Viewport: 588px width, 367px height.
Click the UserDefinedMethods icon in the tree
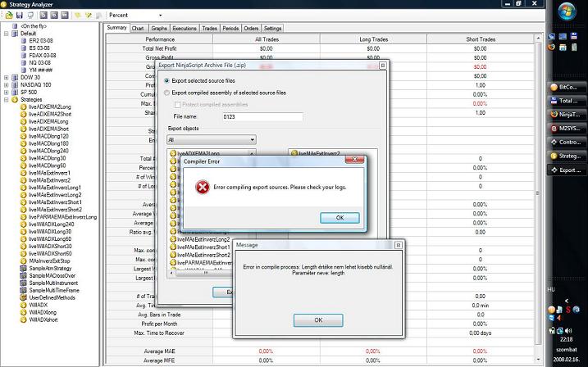click(x=23, y=297)
